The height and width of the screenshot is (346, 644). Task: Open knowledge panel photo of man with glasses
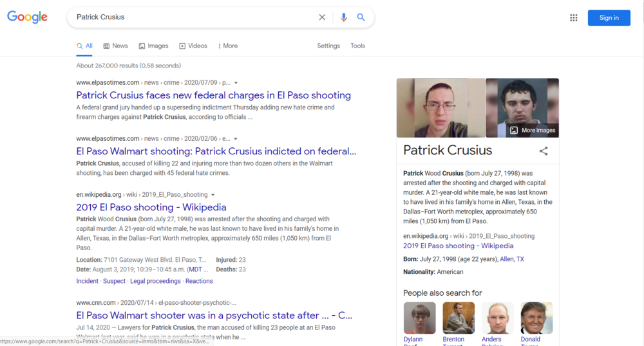click(x=440, y=108)
